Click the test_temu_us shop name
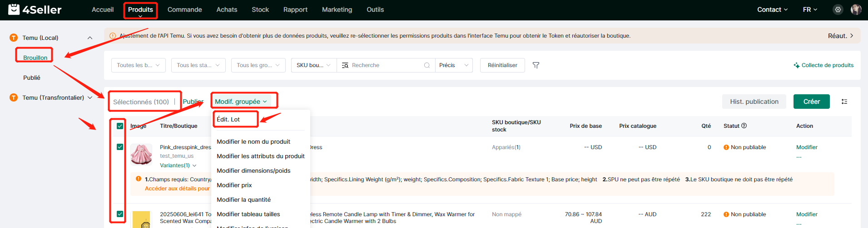This screenshot has height=228, width=868. pyautogui.click(x=177, y=156)
